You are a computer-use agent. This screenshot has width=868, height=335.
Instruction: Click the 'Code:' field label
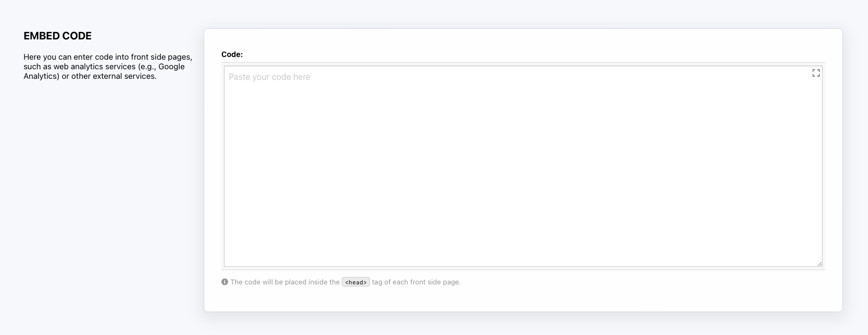coord(232,54)
